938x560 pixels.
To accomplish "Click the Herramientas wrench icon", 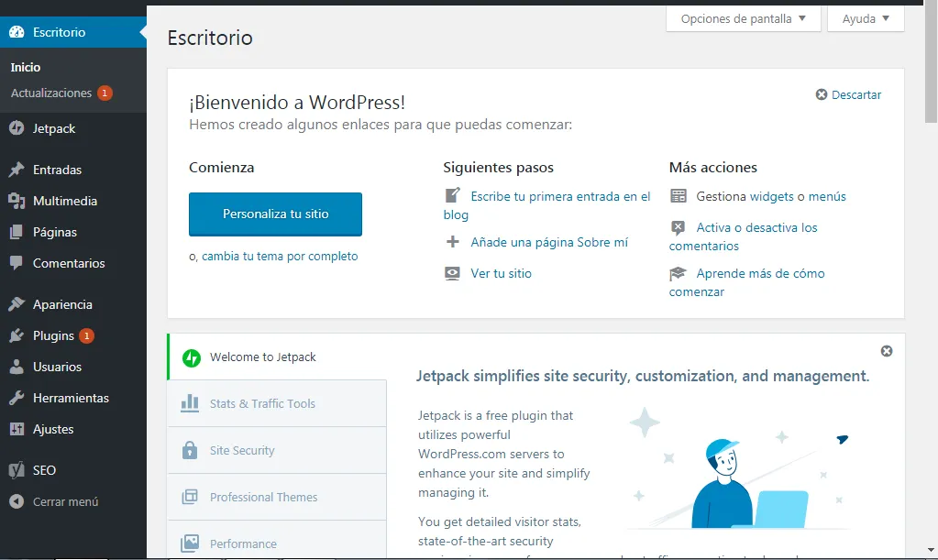I will (17, 398).
